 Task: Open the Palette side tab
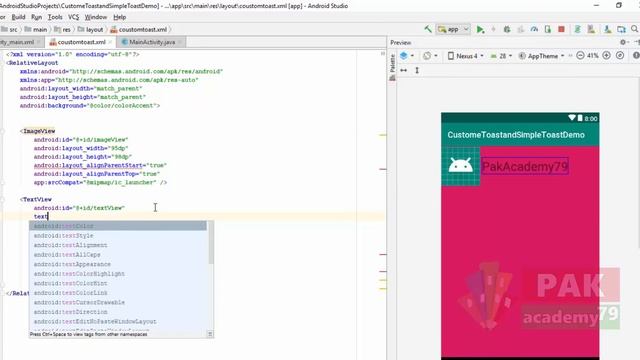click(392, 67)
